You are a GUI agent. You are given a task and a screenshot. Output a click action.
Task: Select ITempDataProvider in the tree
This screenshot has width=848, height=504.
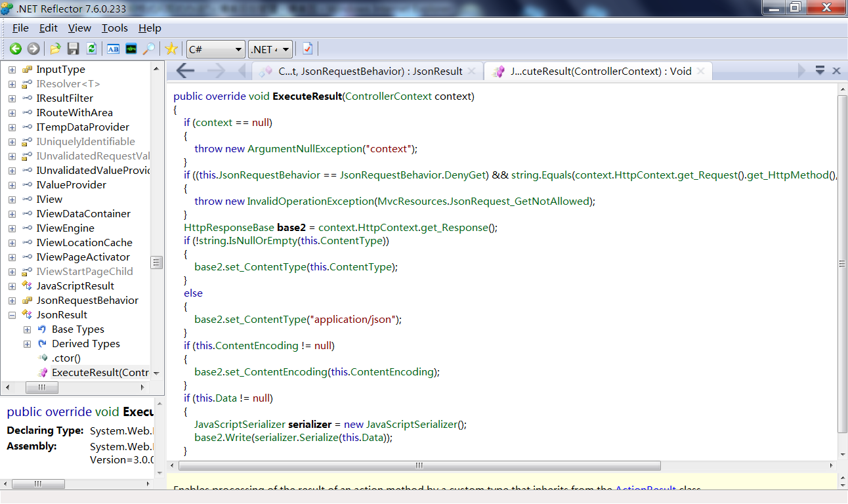[x=83, y=127]
